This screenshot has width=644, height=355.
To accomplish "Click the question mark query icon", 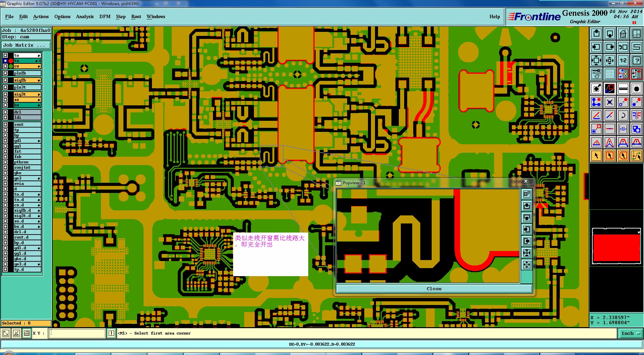I will 636,60.
